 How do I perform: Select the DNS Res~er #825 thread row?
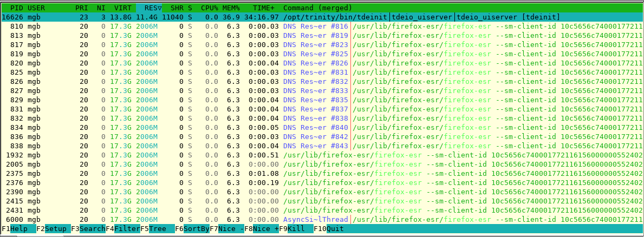click(322, 55)
